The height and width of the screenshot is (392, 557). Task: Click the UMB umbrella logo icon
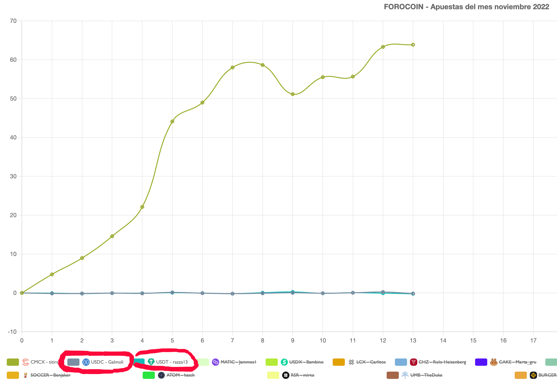405,375
